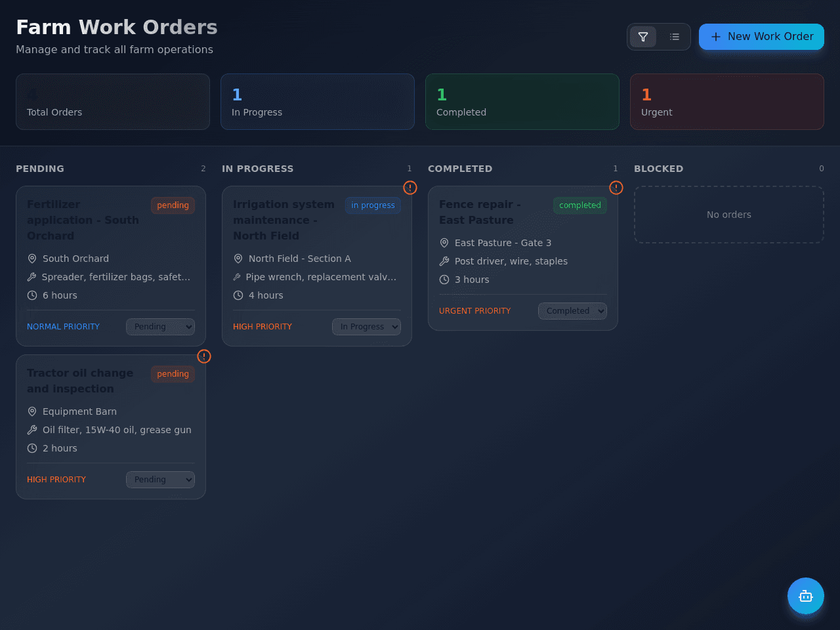This screenshot has height=630, width=840.
Task: Click the In Progress stat card
Action: [318, 102]
